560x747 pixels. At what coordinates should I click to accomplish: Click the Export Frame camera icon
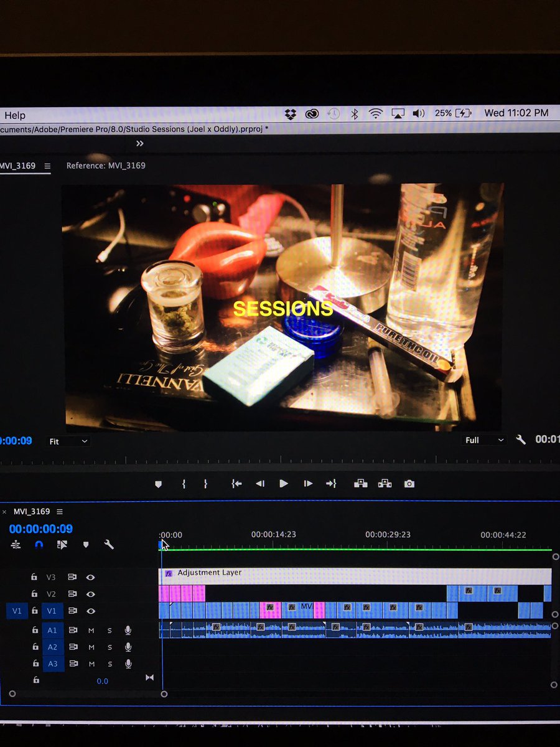click(409, 484)
